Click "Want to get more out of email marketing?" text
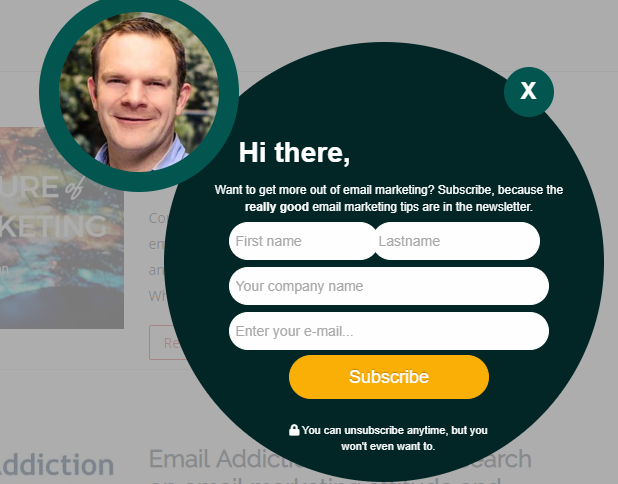 pos(324,190)
